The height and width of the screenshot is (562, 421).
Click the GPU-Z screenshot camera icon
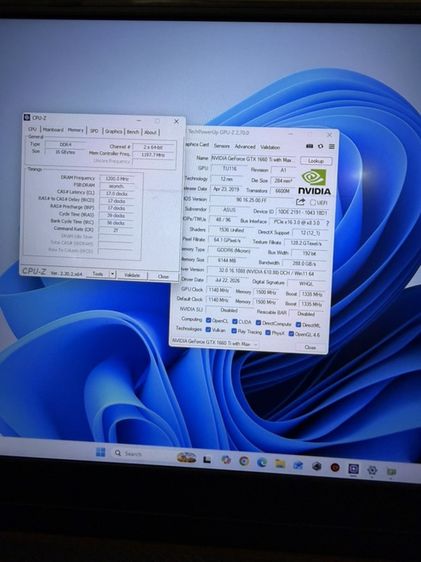click(310, 146)
